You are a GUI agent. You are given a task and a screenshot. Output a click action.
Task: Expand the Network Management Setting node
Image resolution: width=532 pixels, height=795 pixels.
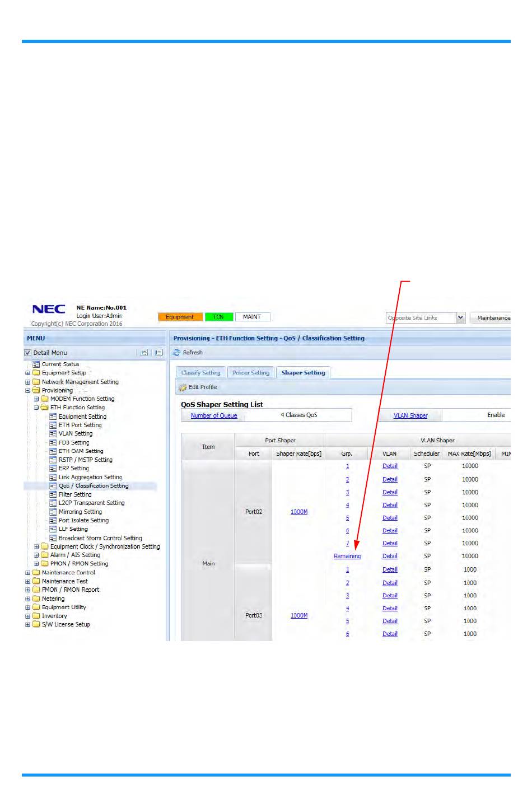click(x=28, y=382)
